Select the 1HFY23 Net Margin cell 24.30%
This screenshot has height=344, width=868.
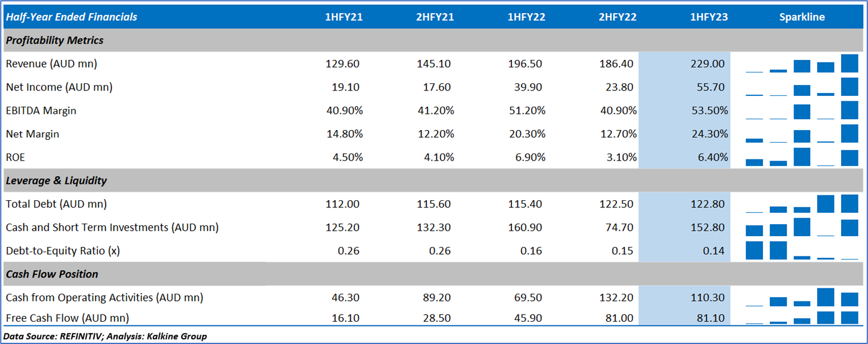pos(709,134)
